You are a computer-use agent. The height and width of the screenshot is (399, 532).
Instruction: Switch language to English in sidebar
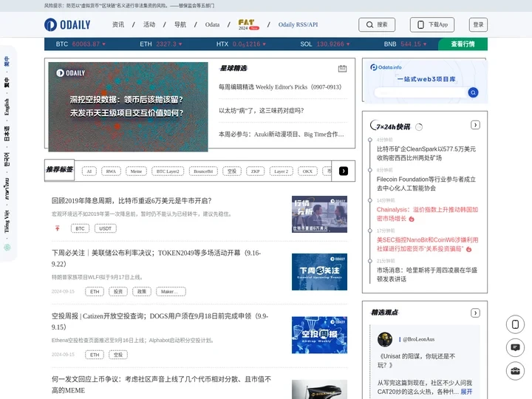point(7,107)
